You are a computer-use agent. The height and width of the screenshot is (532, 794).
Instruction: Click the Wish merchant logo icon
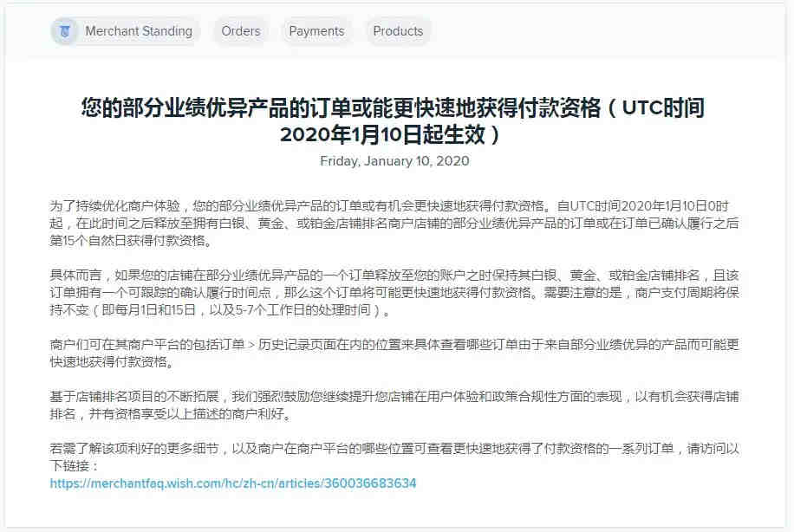click(x=64, y=31)
